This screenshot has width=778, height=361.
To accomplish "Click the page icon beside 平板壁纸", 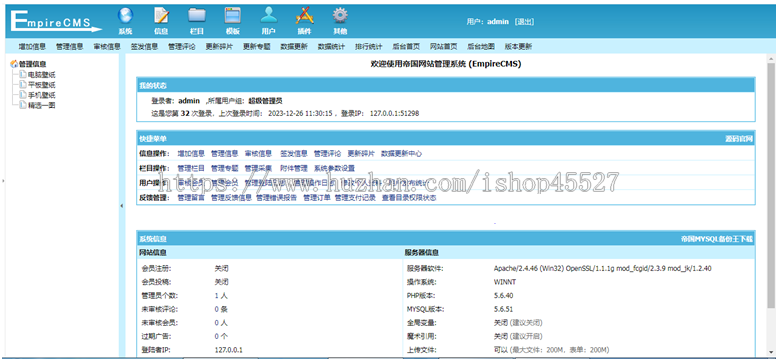I will [23, 85].
